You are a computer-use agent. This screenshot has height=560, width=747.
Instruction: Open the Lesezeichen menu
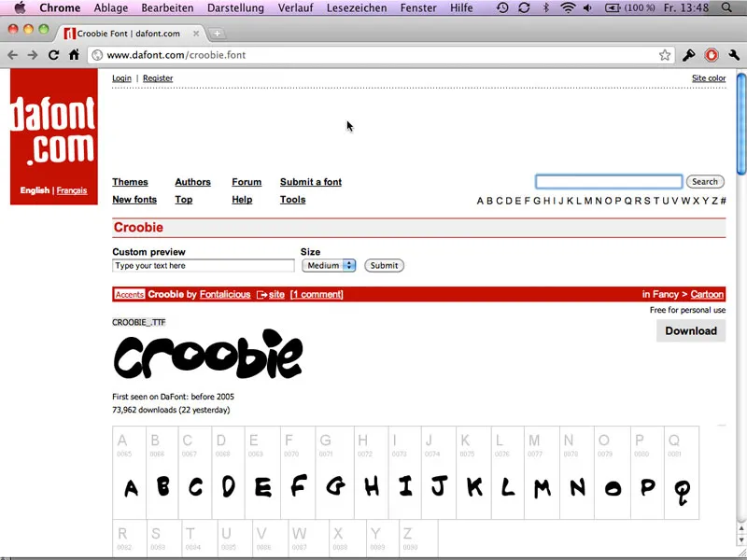357,7
